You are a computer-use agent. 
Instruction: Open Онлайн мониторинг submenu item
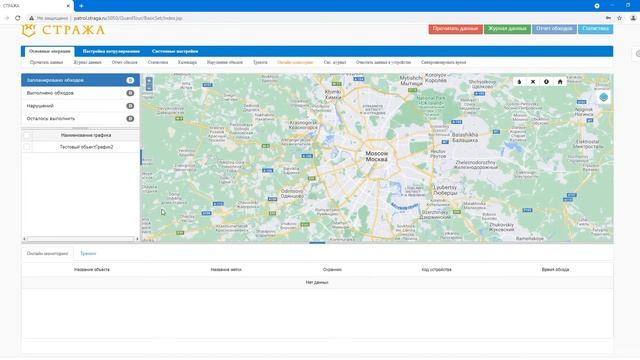295,62
